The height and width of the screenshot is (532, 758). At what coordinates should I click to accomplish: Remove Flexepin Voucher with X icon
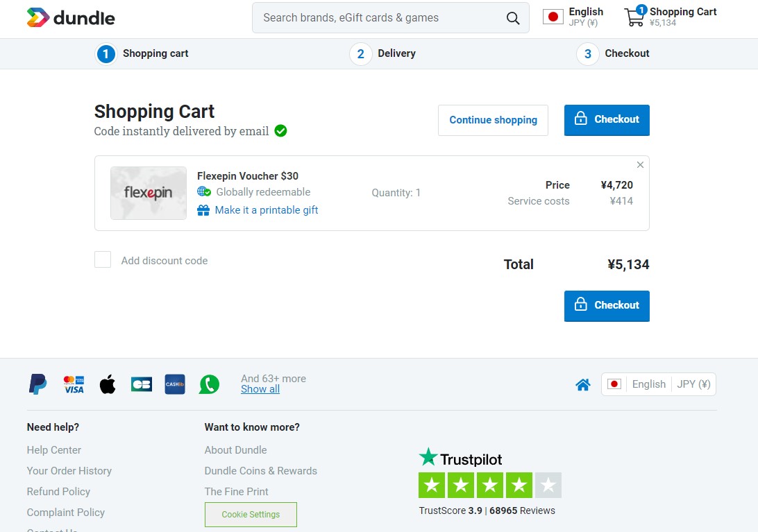pos(640,165)
